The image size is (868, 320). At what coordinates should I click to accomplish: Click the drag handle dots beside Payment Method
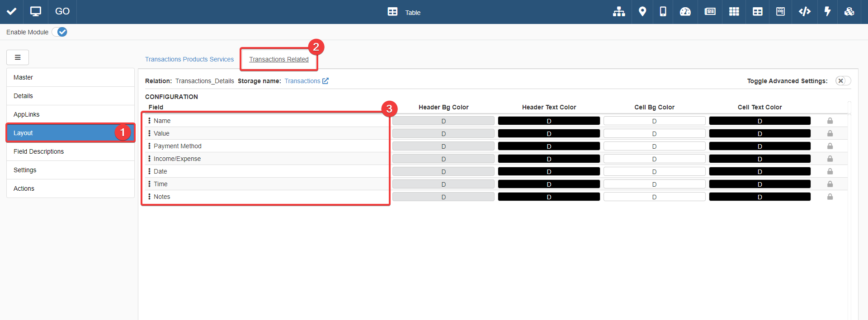[149, 146]
